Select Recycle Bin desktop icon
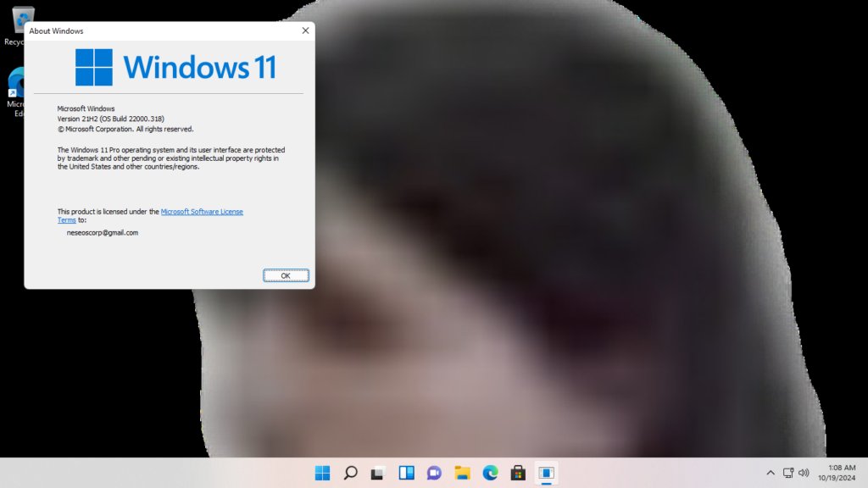The width and height of the screenshot is (868, 488). tap(19, 26)
